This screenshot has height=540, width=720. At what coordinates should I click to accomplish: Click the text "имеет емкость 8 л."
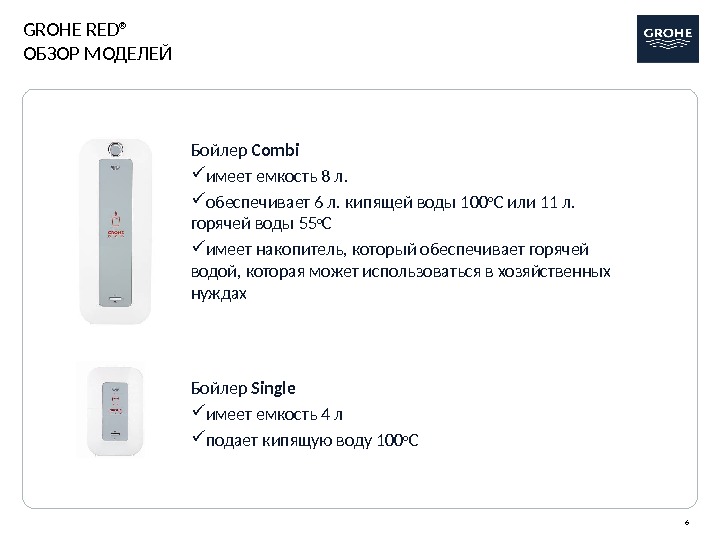click(275, 179)
